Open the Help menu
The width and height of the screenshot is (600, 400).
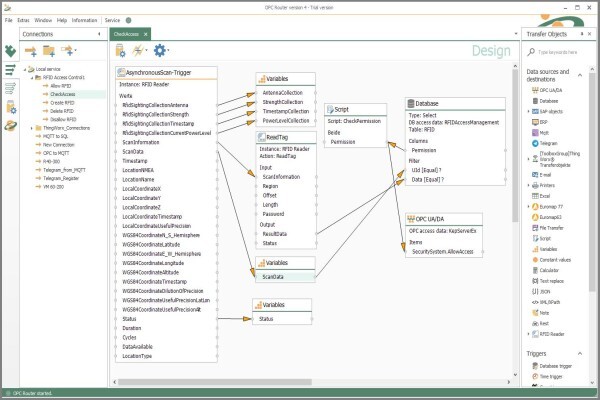[x=62, y=20]
